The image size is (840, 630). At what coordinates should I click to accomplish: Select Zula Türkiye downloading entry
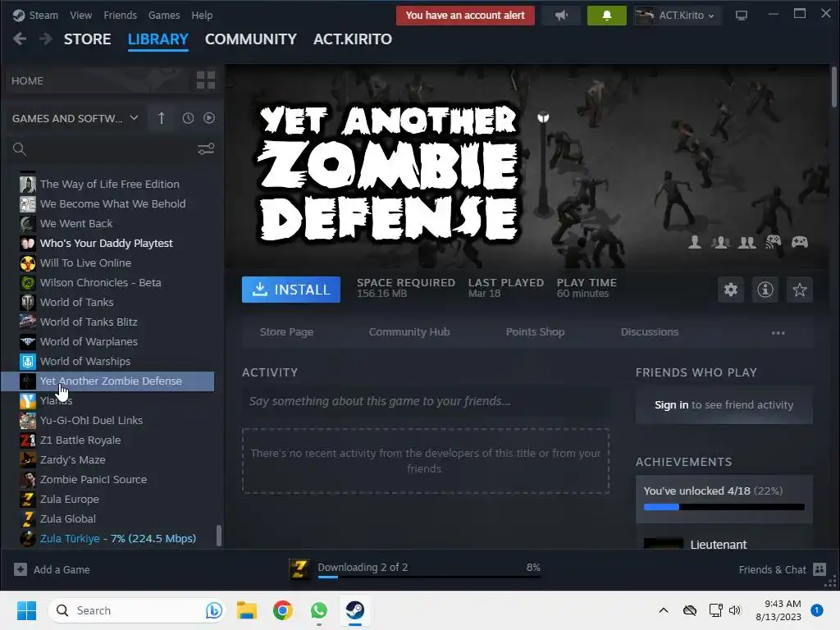(x=107, y=538)
